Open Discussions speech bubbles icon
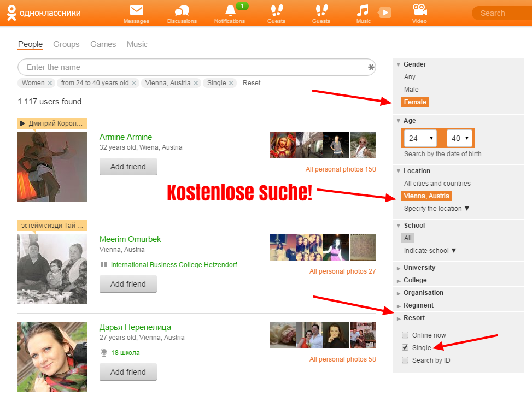The width and height of the screenshot is (532, 396). point(182,11)
